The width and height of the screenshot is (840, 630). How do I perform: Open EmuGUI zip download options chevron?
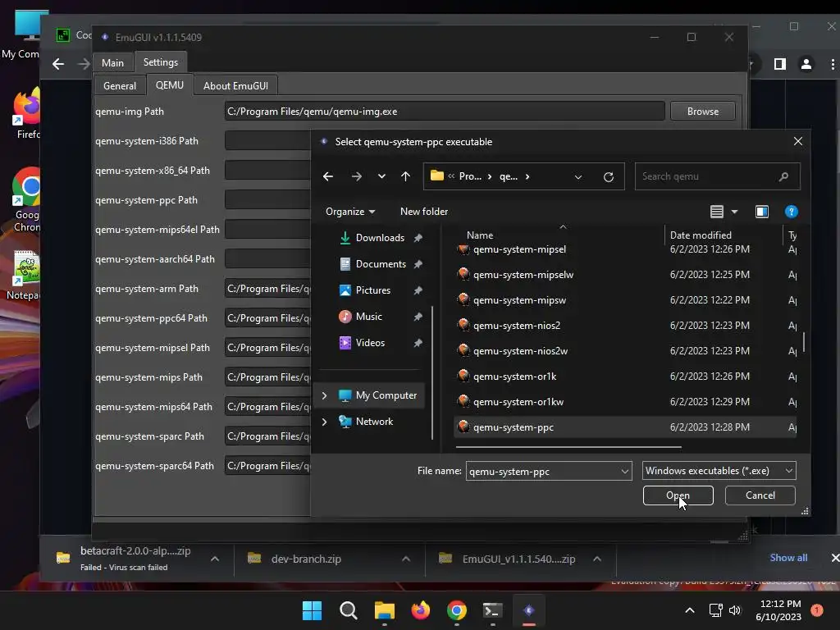coord(597,559)
